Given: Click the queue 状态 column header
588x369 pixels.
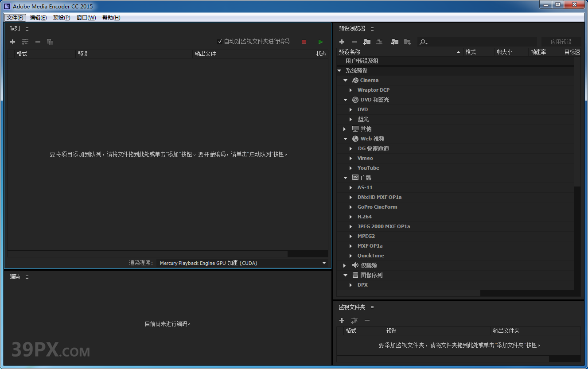Looking at the screenshot, I should (x=321, y=54).
